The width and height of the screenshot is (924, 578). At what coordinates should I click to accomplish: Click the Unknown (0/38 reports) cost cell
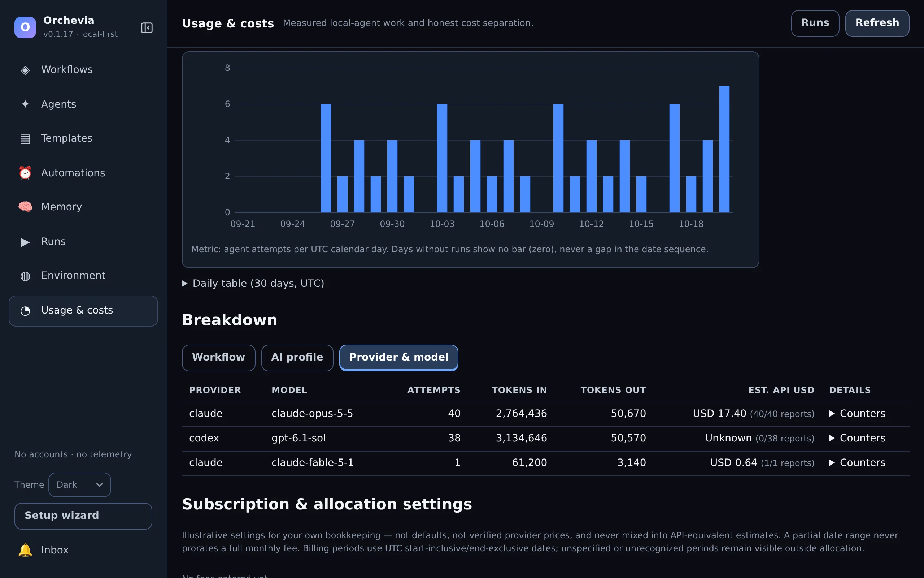(759, 438)
